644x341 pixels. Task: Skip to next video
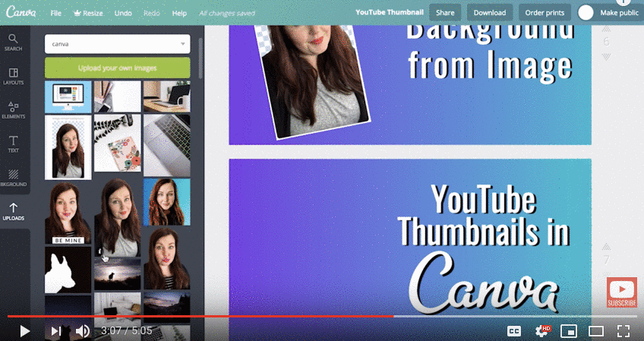pyautogui.click(x=55, y=331)
